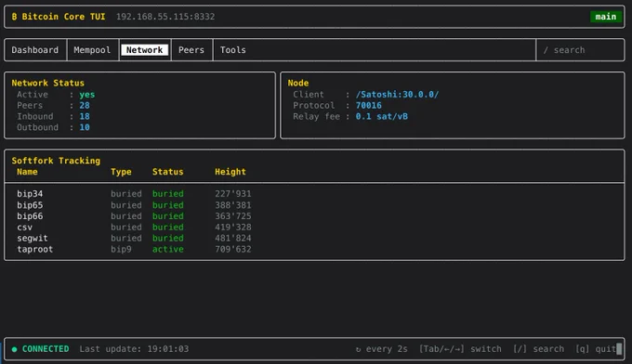This screenshot has width=632, height=364.
Task: Go to the Peers tab
Action: click(191, 50)
